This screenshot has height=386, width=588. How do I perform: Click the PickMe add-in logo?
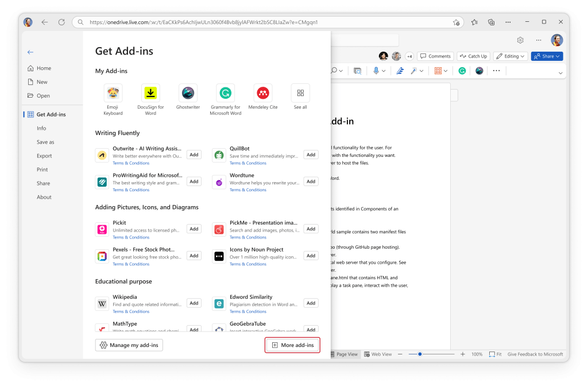[x=219, y=229]
